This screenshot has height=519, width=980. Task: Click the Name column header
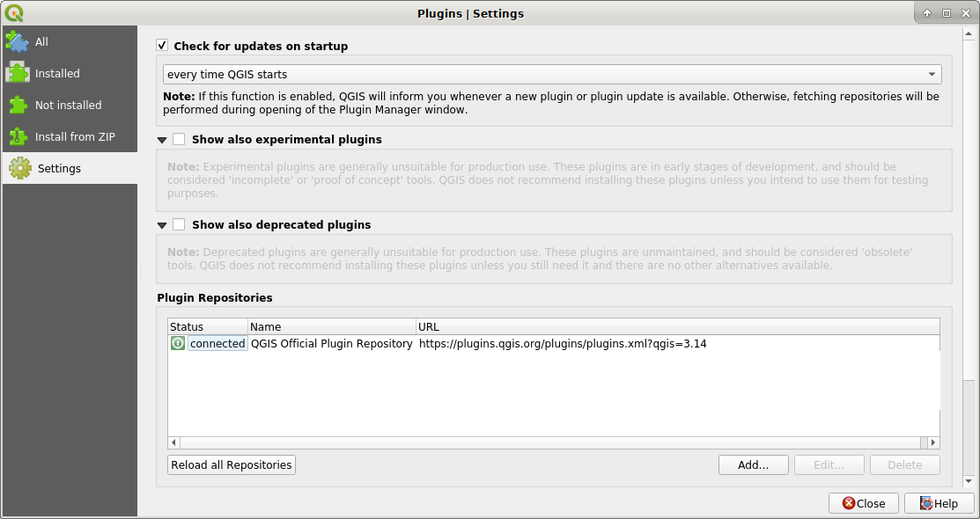(332, 326)
